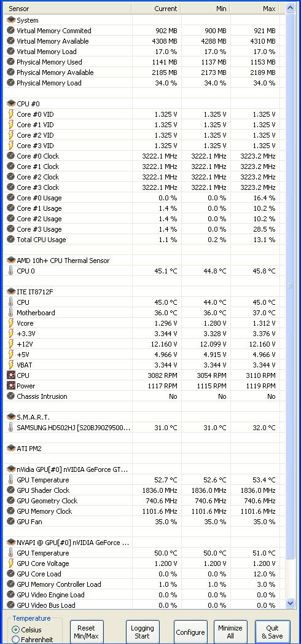Click the lightning icon for GPU Core Voltage
Image resolution: width=301 pixels, height=644 pixels.
(11, 563)
